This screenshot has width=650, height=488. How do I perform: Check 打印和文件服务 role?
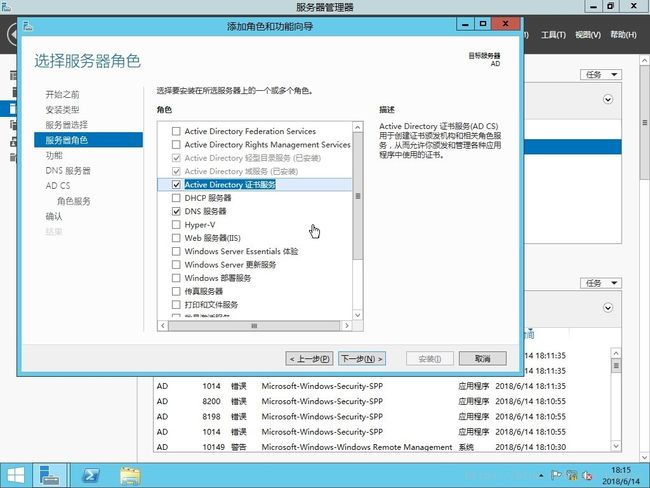coord(176,305)
